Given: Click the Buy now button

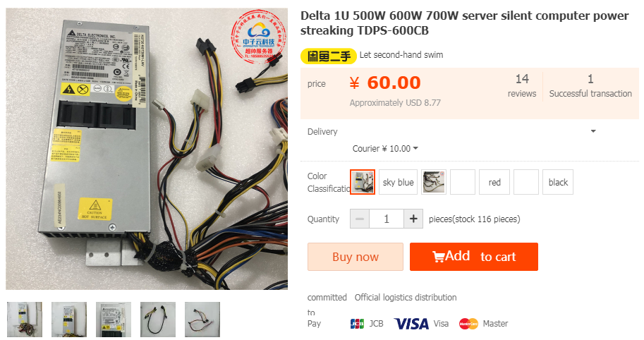Looking at the screenshot, I should coord(356,257).
